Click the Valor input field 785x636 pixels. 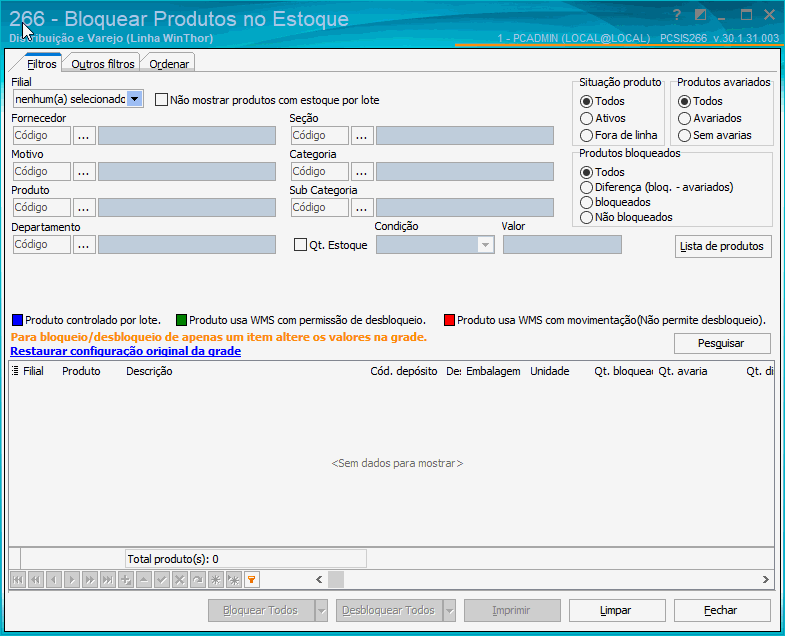pos(562,245)
